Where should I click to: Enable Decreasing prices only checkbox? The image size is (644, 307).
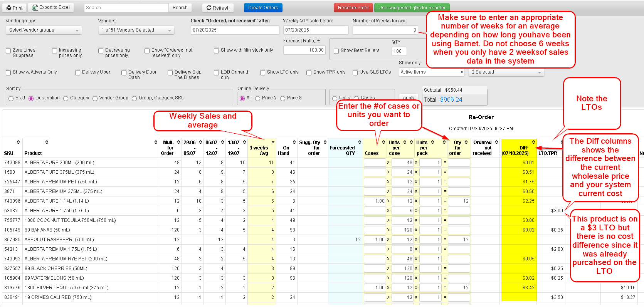click(101, 50)
